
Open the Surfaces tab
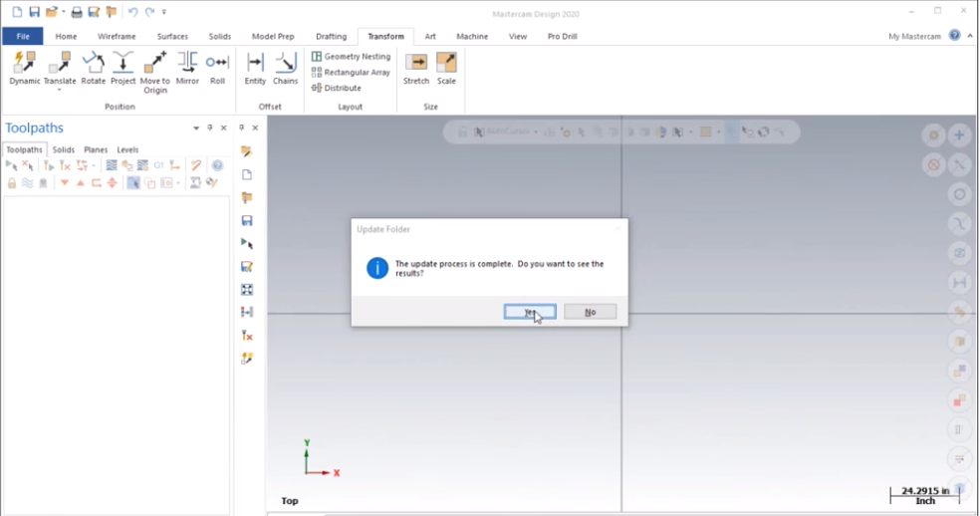pos(172,36)
